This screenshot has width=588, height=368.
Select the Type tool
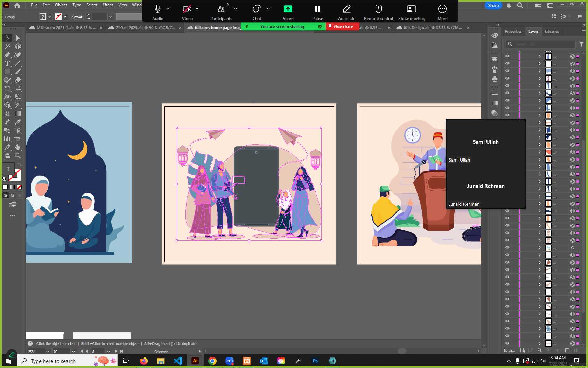pos(7,63)
